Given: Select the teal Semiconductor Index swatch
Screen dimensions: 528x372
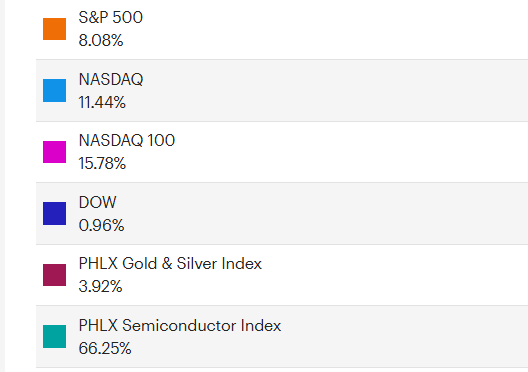Looking at the screenshot, I should coord(54,336).
